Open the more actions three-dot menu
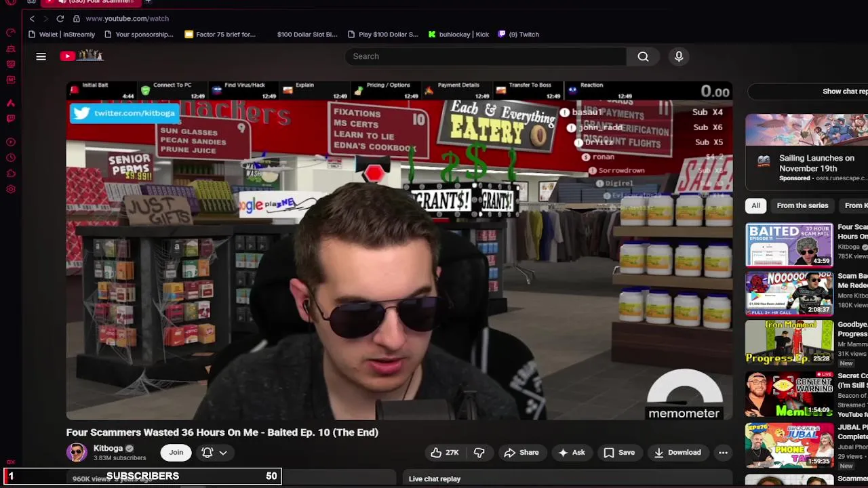This screenshot has width=868, height=488. (x=723, y=453)
